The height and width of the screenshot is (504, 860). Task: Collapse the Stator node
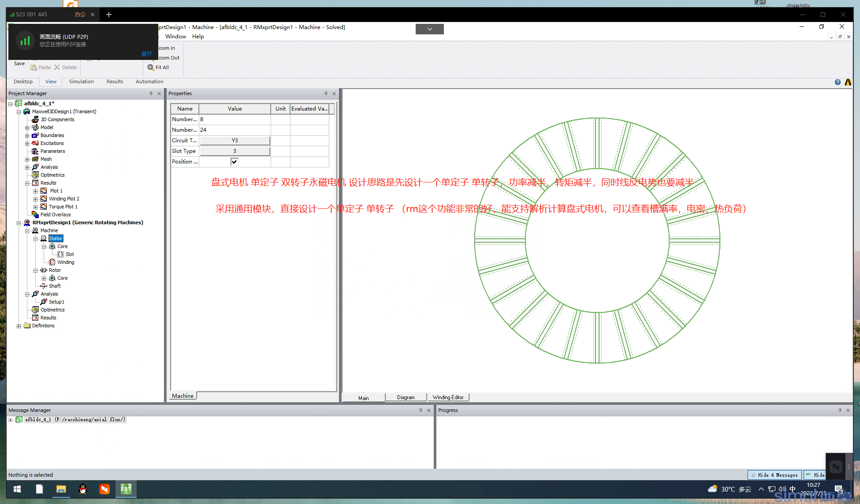click(x=35, y=239)
